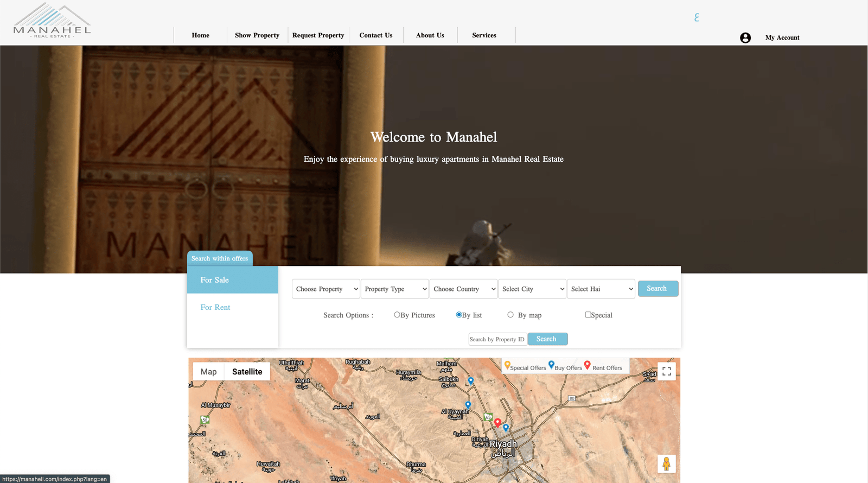Select the For Sale tab

233,280
